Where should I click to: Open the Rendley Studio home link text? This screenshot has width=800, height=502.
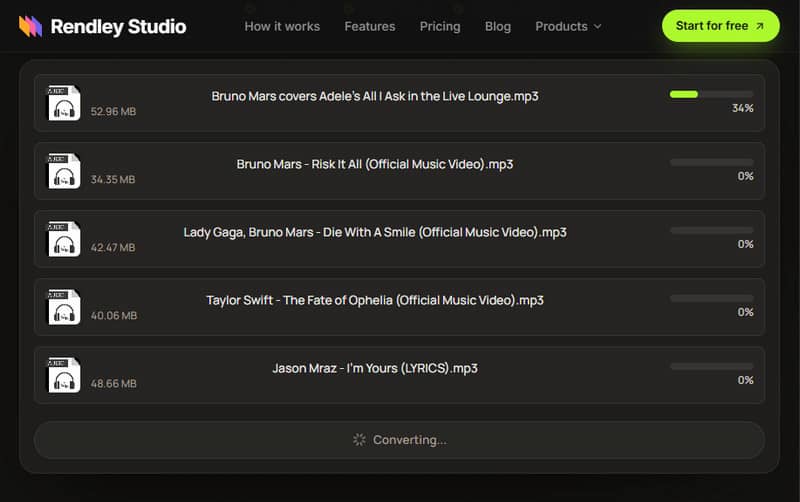click(118, 27)
